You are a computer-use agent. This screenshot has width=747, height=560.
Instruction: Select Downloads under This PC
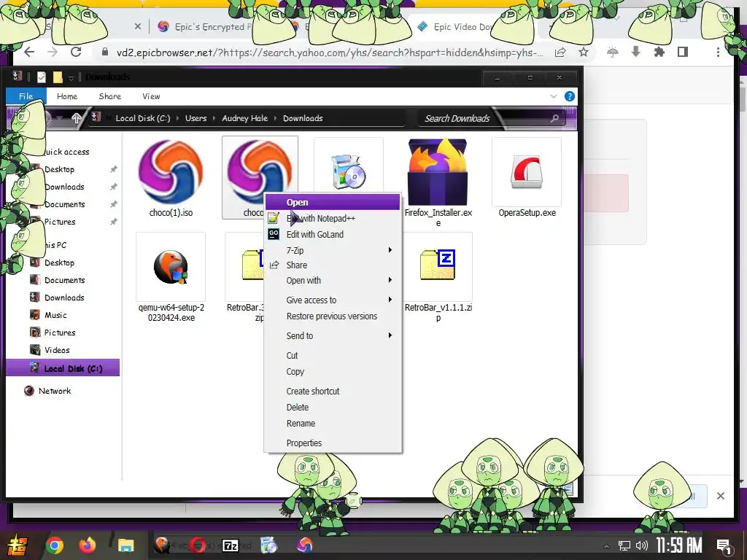(64, 297)
